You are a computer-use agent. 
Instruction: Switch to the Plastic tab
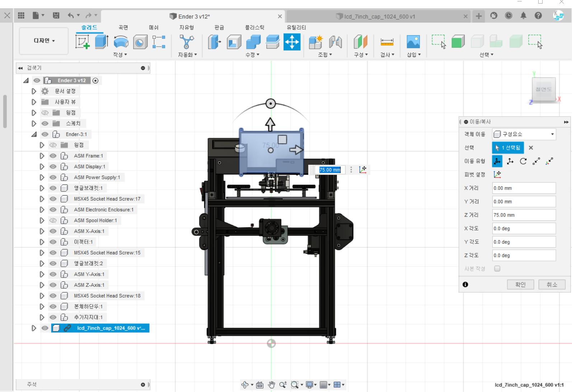(254, 27)
